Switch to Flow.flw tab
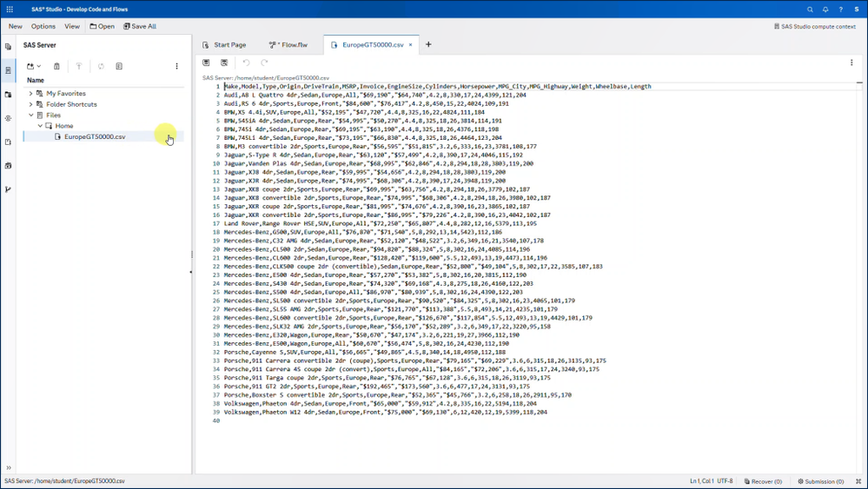Viewport: 868px width, 489px height. coord(288,45)
